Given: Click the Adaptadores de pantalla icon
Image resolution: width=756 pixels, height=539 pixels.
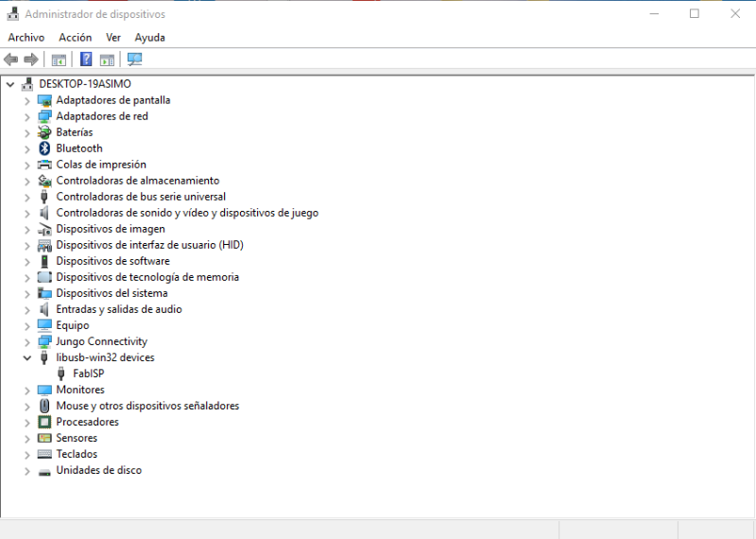Looking at the screenshot, I should 44,100.
